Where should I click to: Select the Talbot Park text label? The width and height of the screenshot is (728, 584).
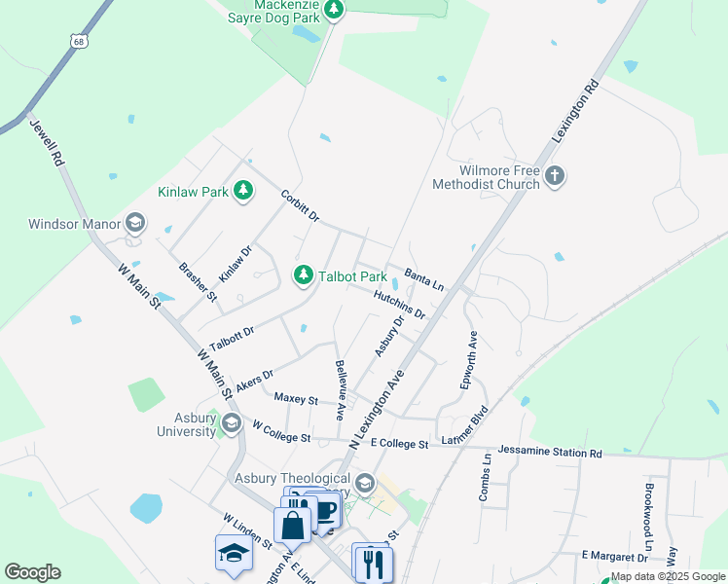point(353,276)
